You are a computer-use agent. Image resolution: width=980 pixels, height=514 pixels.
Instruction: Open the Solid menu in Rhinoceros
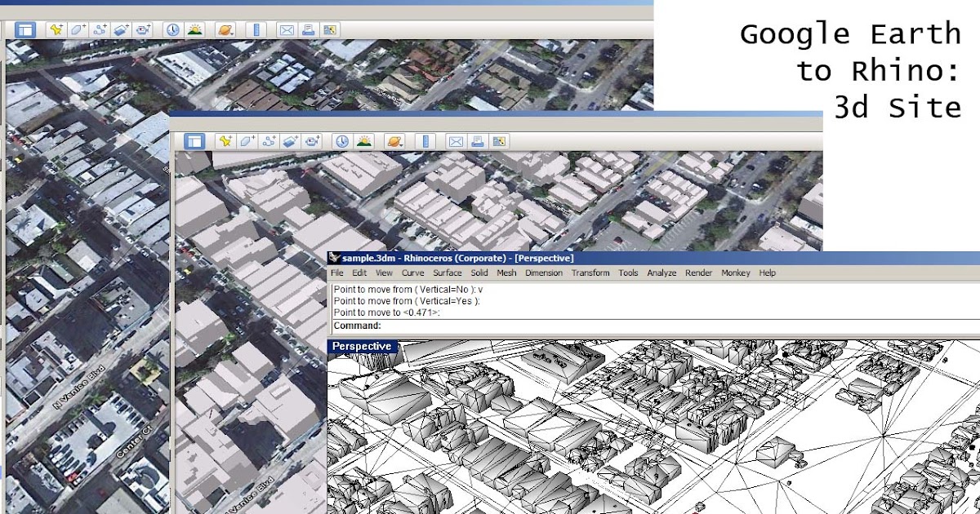point(479,273)
